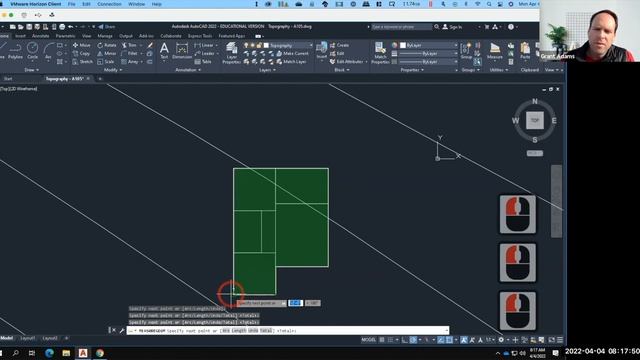
Task: Open the Layer Properties manager
Action: 231,53
